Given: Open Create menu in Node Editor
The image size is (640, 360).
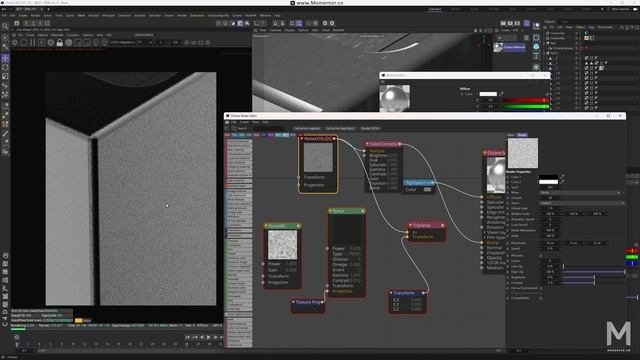Looking at the screenshot, I should click(x=244, y=122).
